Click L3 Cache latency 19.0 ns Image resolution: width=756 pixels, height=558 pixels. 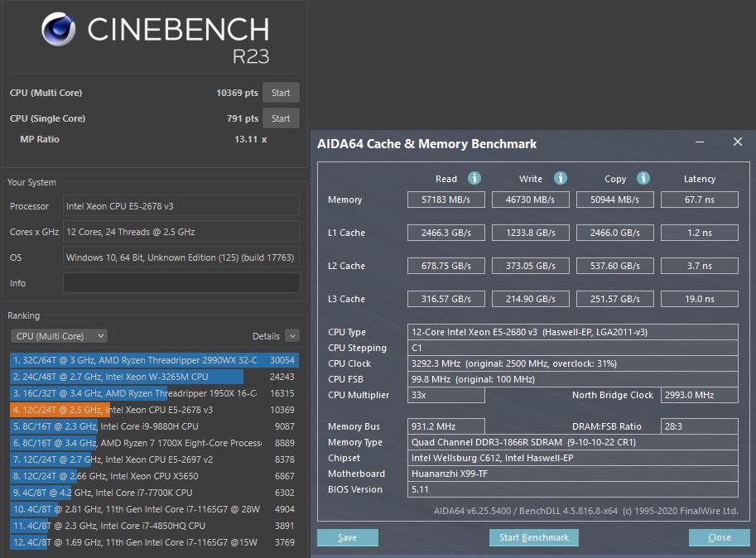699,299
